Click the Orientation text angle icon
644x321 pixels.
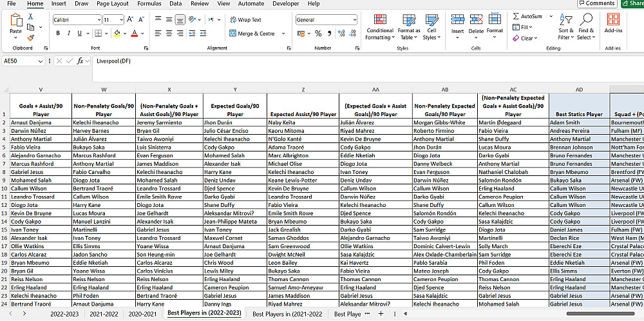(x=192, y=19)
